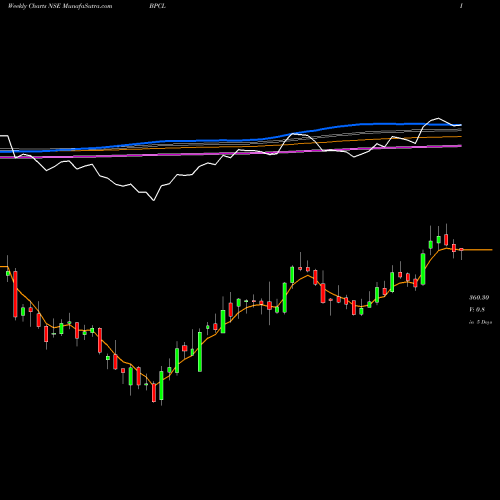Click the BPCL ticker label

point(158,6)
